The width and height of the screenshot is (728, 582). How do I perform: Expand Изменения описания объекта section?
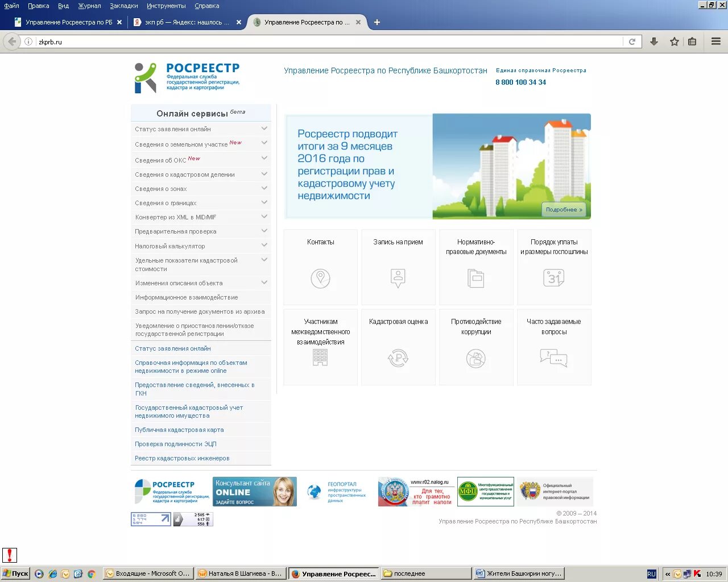(x=264, y=282)
